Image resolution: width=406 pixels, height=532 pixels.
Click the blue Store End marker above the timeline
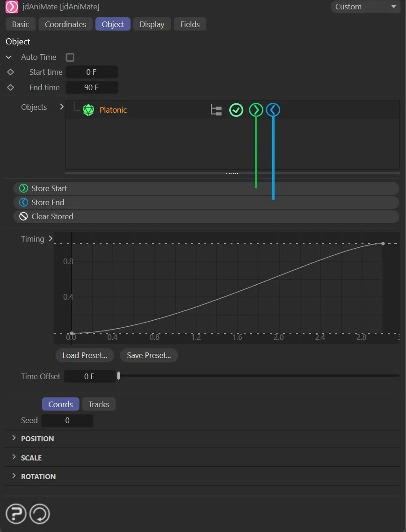tap(273, 110)
